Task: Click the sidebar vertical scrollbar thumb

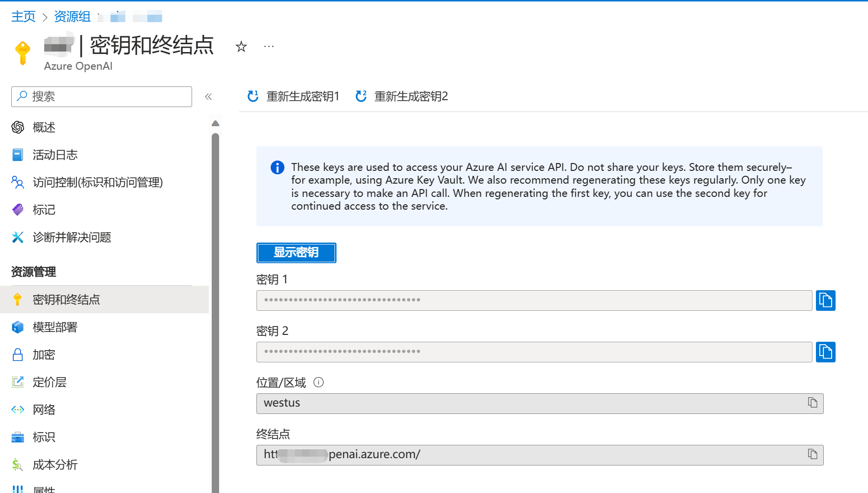Action: pos(215,312)
